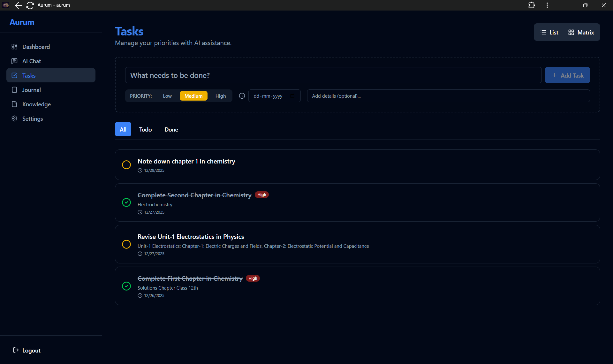The image size is (613, 364).
Task: Click the reload page icon
Action: point(30,5)
